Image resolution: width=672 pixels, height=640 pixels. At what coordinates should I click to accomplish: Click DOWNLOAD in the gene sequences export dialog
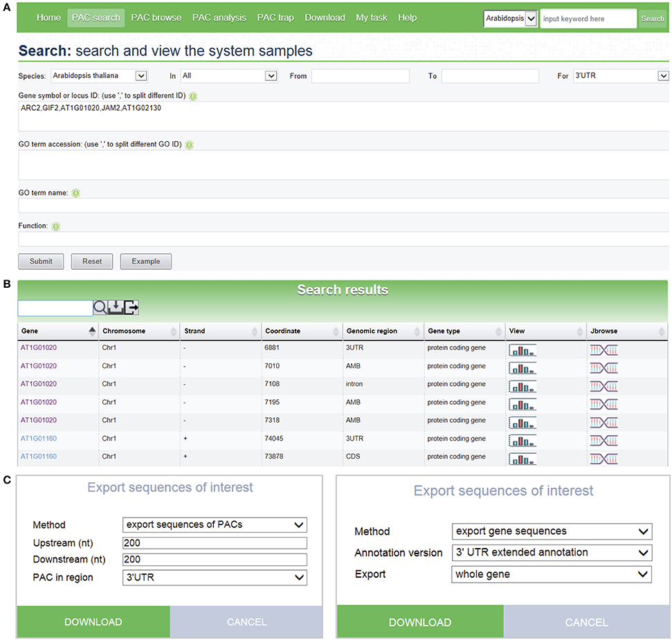tap(420, 621)
